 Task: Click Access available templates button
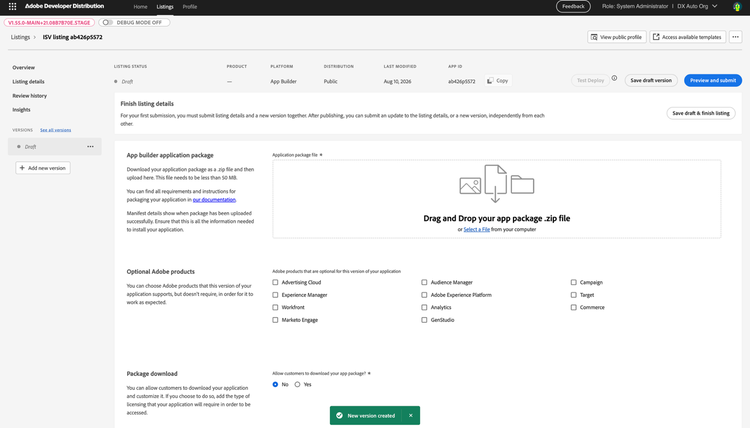pos(687,37)
